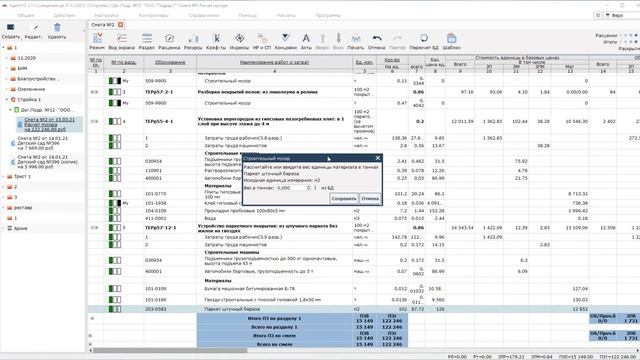Image resolution: width=640 pixels, height=360 pixels.
Task: Click the Архив tree icon
Action: point(10,228)
